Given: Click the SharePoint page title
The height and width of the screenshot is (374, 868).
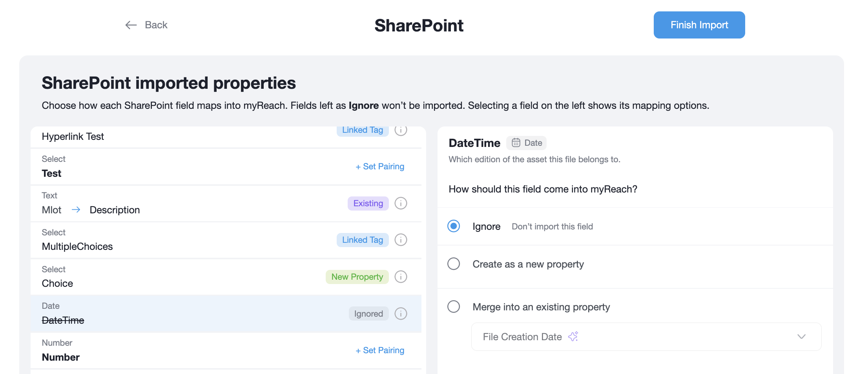Looking at the screenshot, I should point(419,26).
